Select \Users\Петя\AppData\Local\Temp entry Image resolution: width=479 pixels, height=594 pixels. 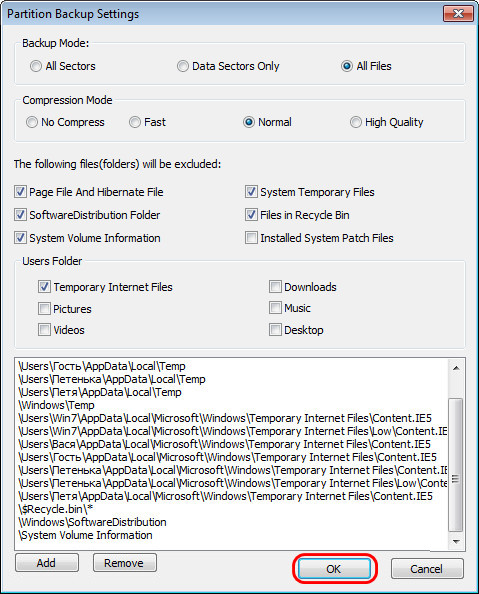[100, 392]
